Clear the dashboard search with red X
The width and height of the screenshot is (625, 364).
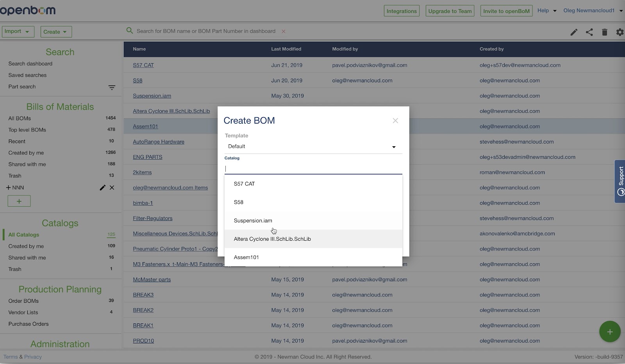[284, 31]
